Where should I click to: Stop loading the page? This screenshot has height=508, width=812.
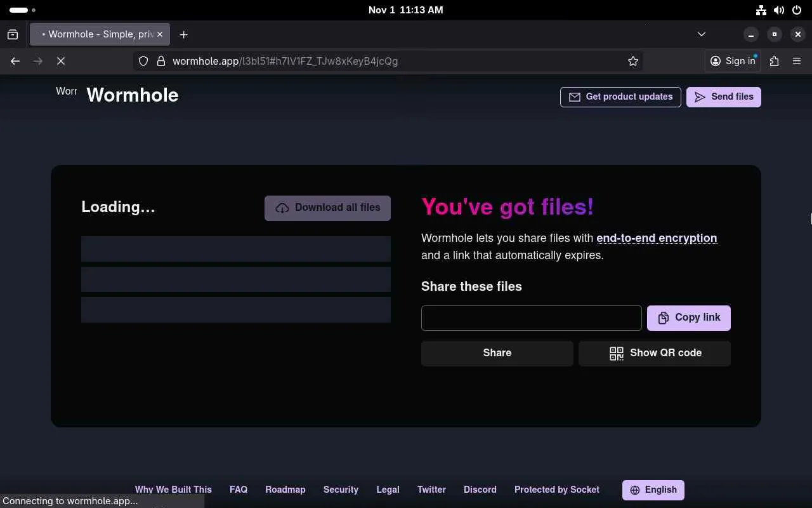click(61, 61)
